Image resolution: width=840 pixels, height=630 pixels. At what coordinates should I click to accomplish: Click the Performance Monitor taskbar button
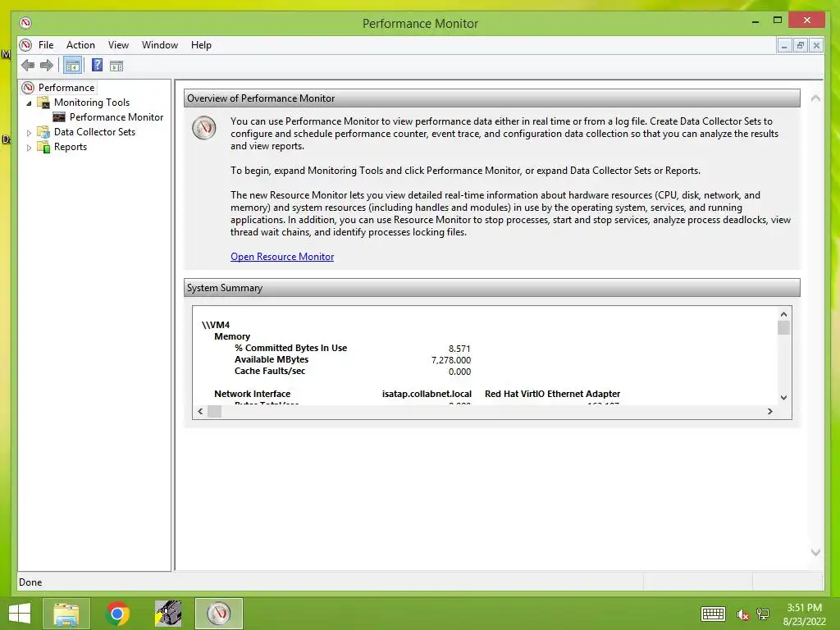[x=219, y=614]
